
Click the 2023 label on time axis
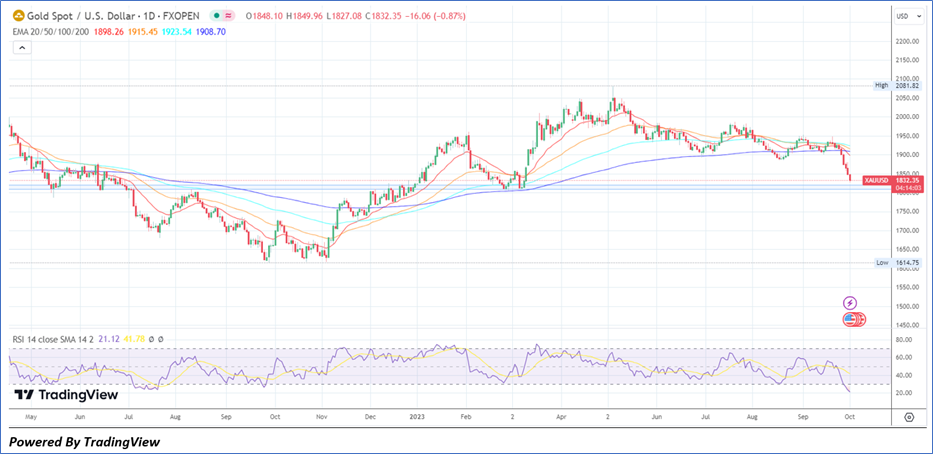(x=418, y=417)
